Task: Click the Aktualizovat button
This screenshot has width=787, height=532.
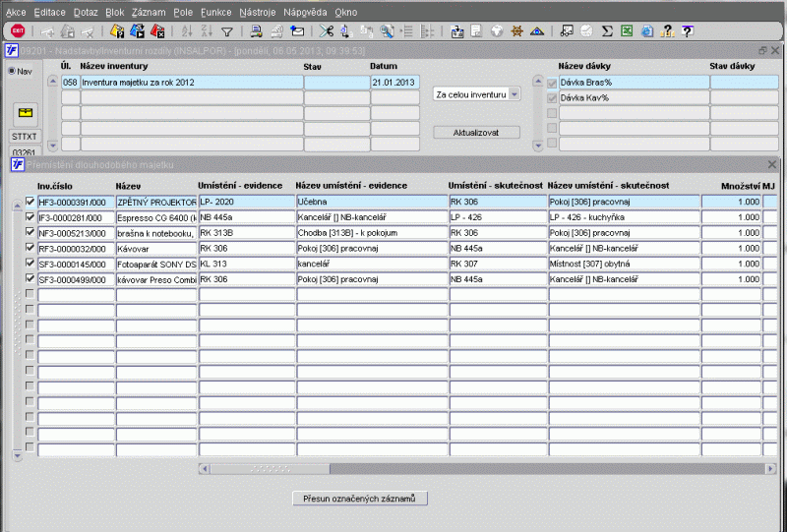Action: pos(476,132)
